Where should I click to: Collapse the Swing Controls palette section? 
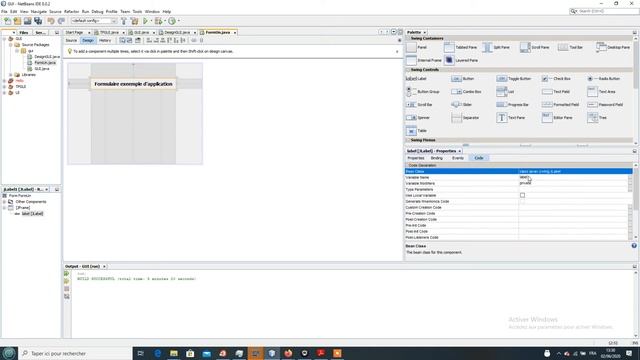click(x=408, y=70)
